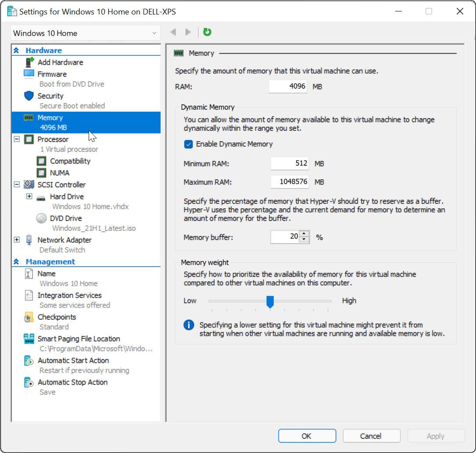Screen dimensions: 476x453
Task: Click the Firmware monitor icon
Action: pyautogui.click(x=29, y=74)
